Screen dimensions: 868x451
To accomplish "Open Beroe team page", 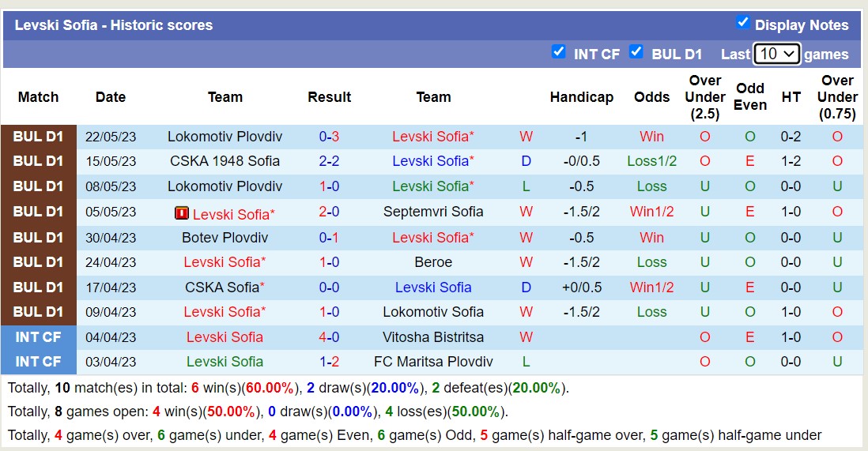I will 433,262.
